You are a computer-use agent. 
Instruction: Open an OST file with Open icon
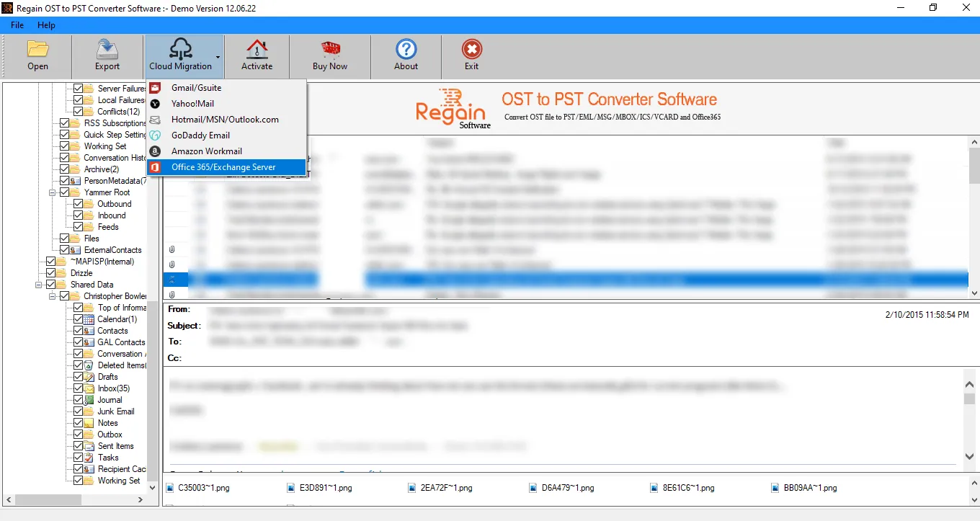[x=37, y=49]
